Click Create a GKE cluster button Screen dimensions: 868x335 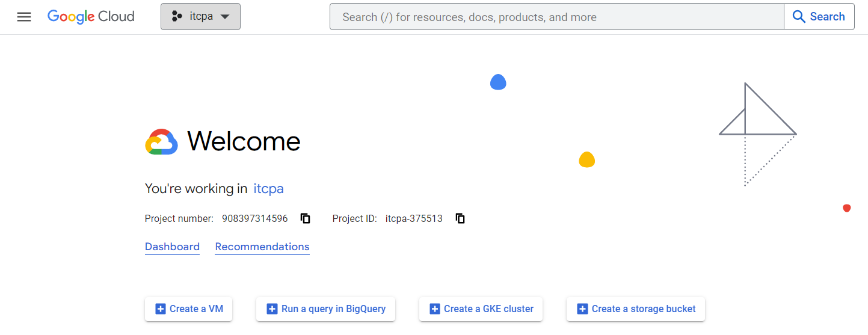pos(481,309)
